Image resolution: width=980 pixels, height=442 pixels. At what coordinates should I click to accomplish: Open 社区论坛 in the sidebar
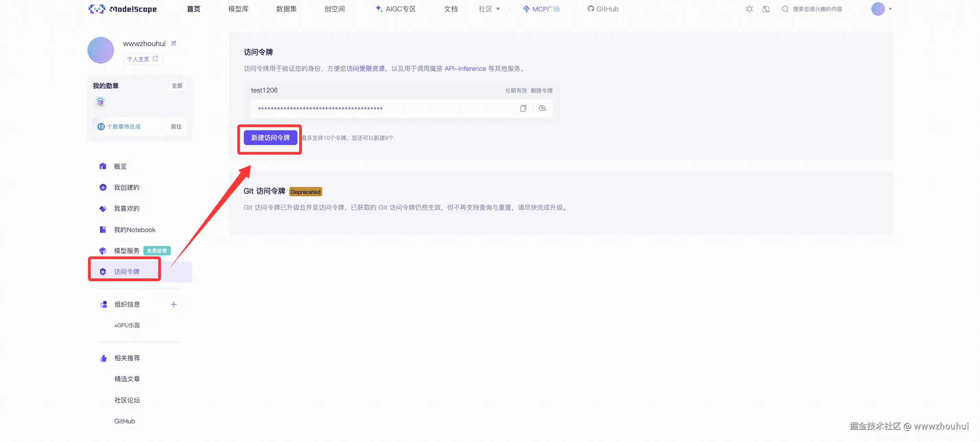[127, 400]
